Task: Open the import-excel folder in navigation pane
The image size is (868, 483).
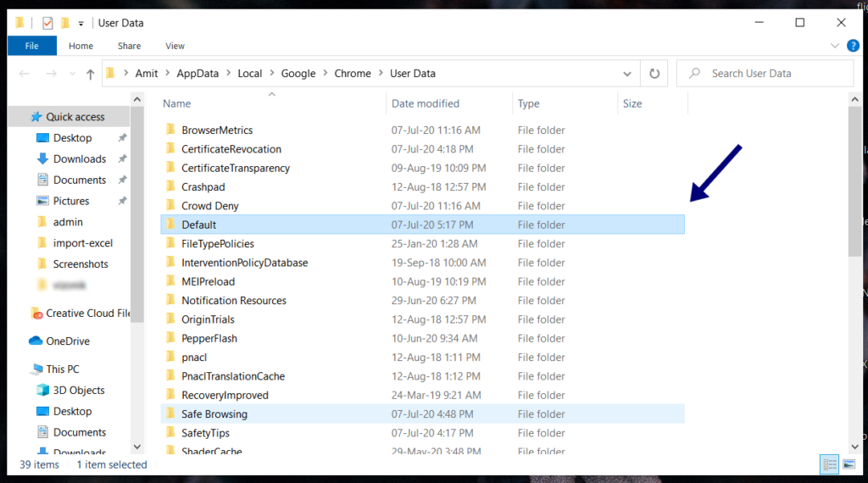Action: click(82, 243)
